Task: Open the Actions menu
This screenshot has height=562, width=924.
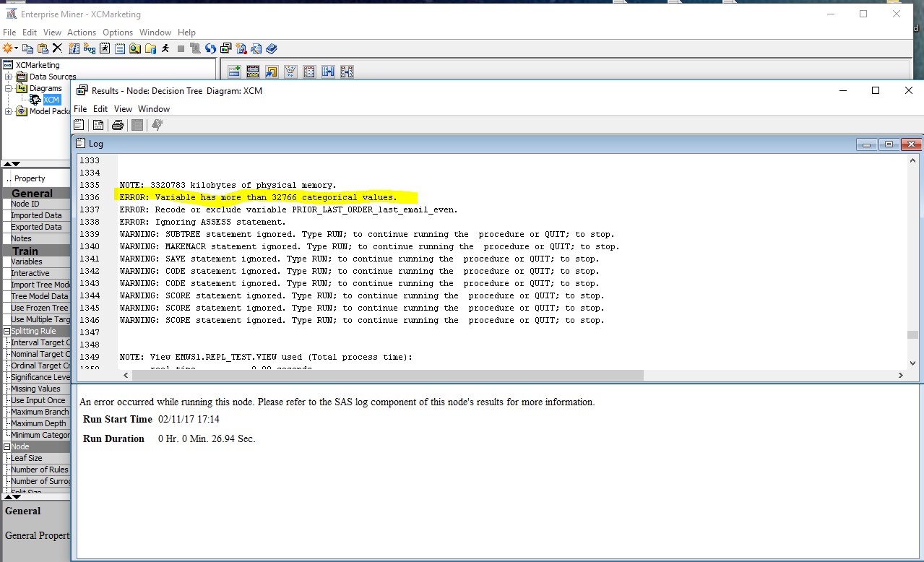Action: 82,32
